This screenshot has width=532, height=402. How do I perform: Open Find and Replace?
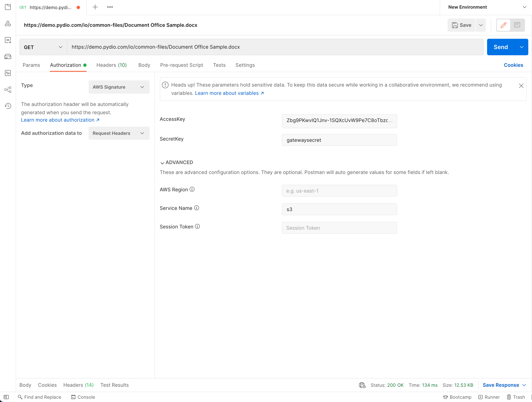pos(39,397)
